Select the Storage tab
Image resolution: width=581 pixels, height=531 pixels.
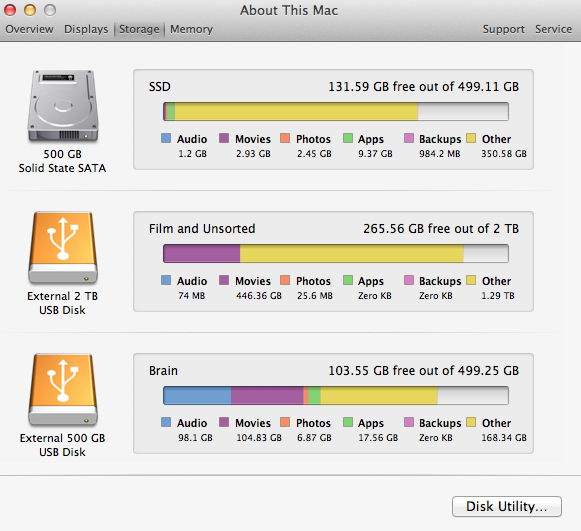point(139,29)
